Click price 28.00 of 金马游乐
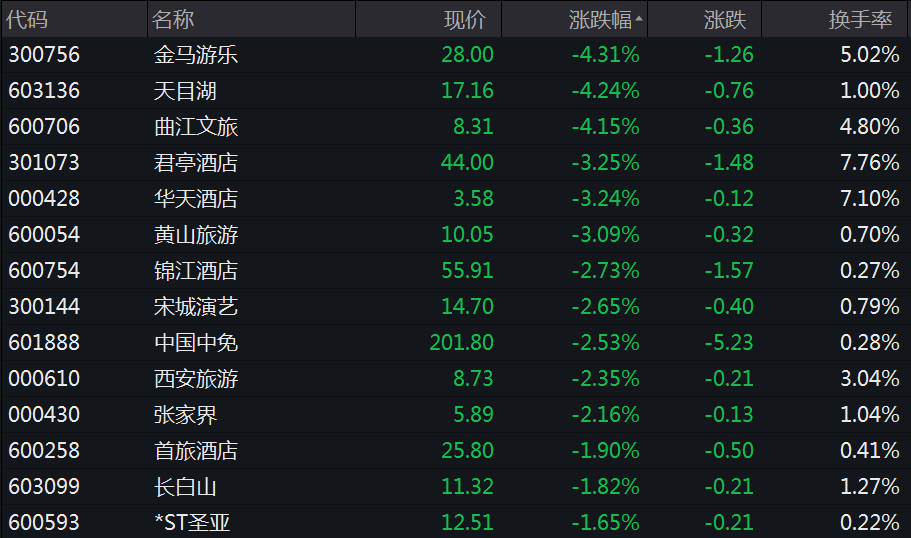Image resolution: width=911 pixels, height=538 pixels. tap(467, 55)
